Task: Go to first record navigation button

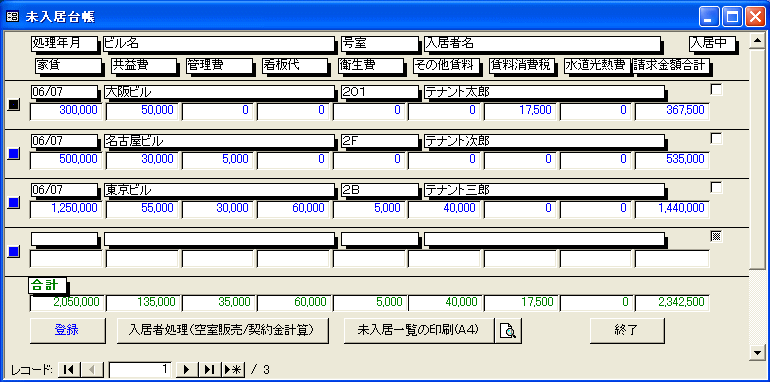Action: tap(69, 369)
